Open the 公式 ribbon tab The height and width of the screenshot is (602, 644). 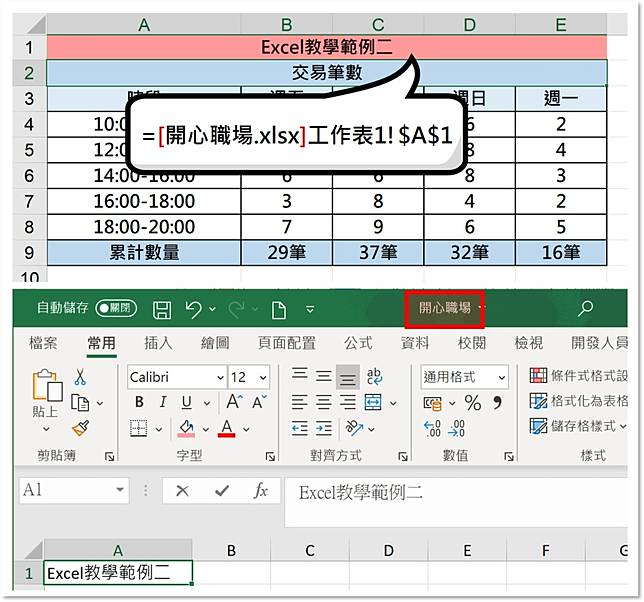point(358,343)
